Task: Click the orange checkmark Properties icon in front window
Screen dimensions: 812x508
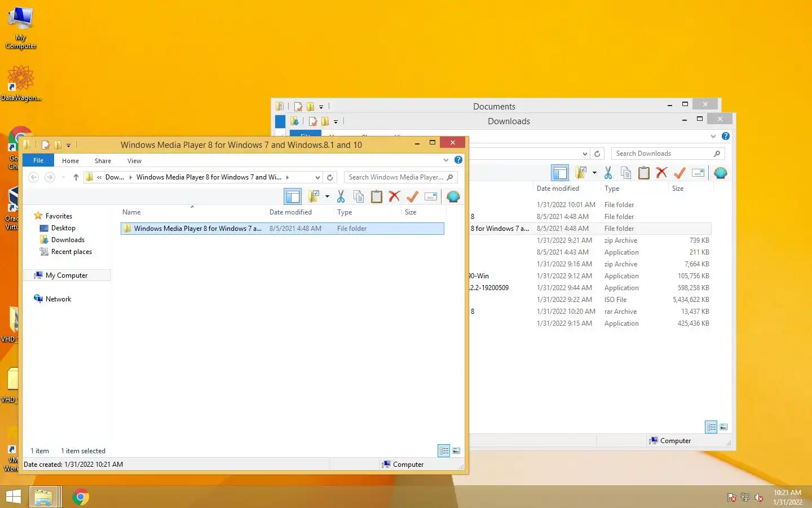Action: tap(413, 196)
